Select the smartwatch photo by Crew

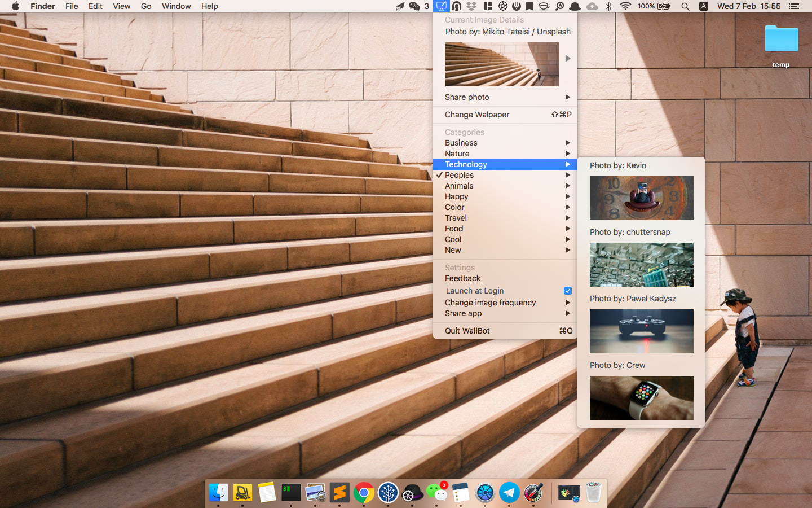pos(642,398)
